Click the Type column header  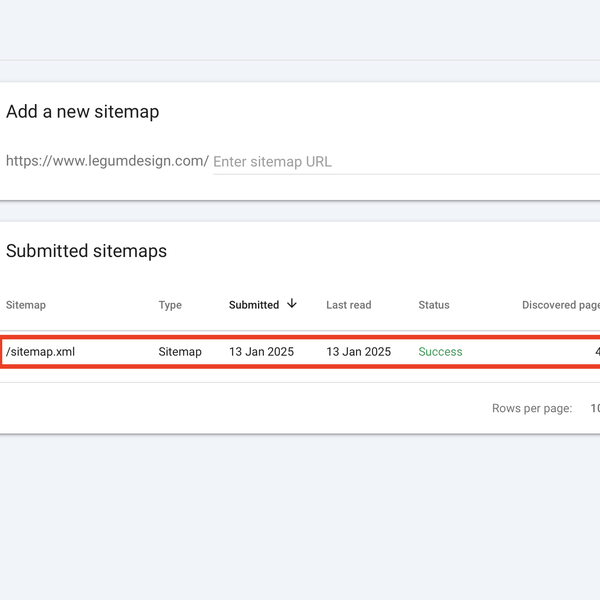[170, 305]
